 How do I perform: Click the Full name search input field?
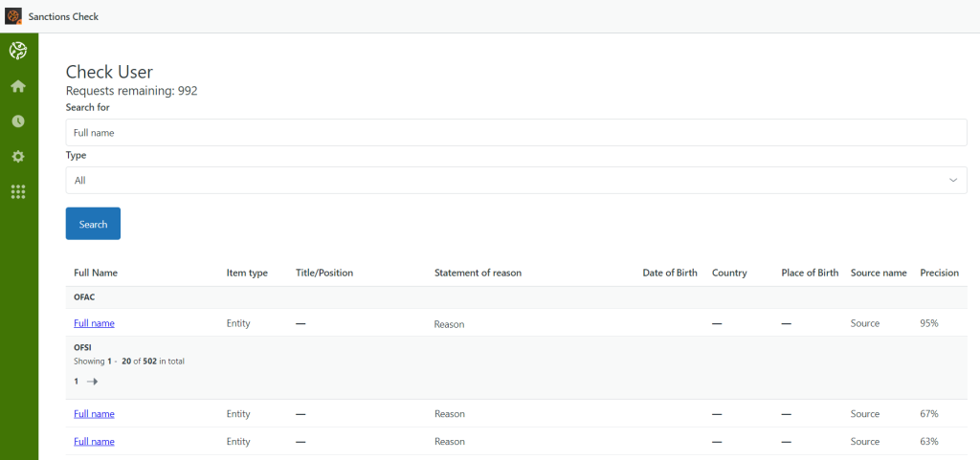click(516, 133)
